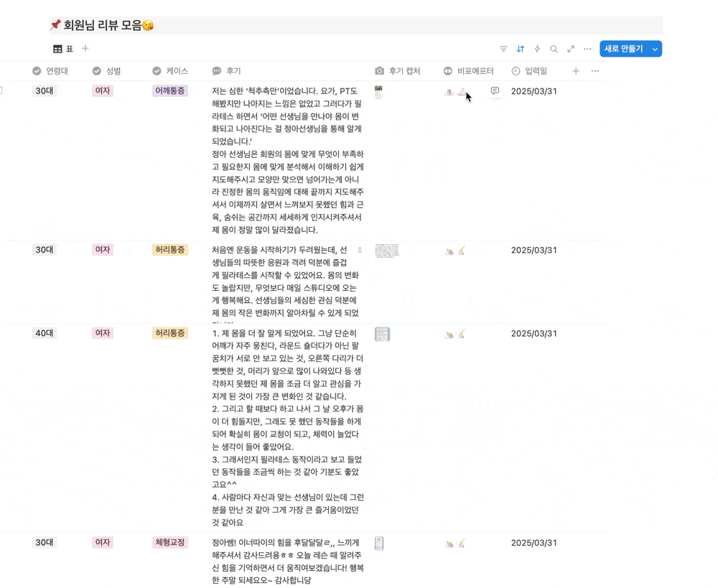The image size is (718, 588).
Task: Open the first review capture thumbnail
Action: pos(378,92)
